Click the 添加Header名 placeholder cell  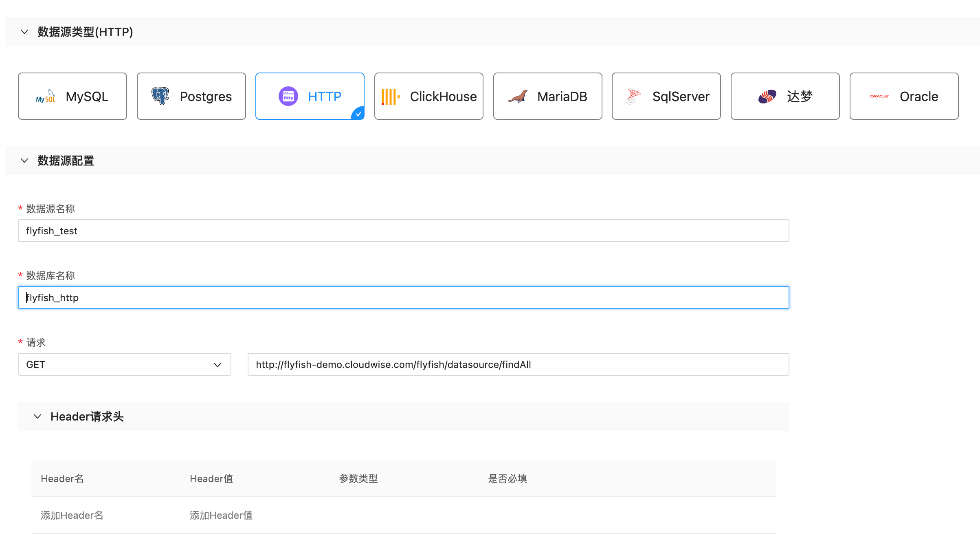[x=72, y=515]
